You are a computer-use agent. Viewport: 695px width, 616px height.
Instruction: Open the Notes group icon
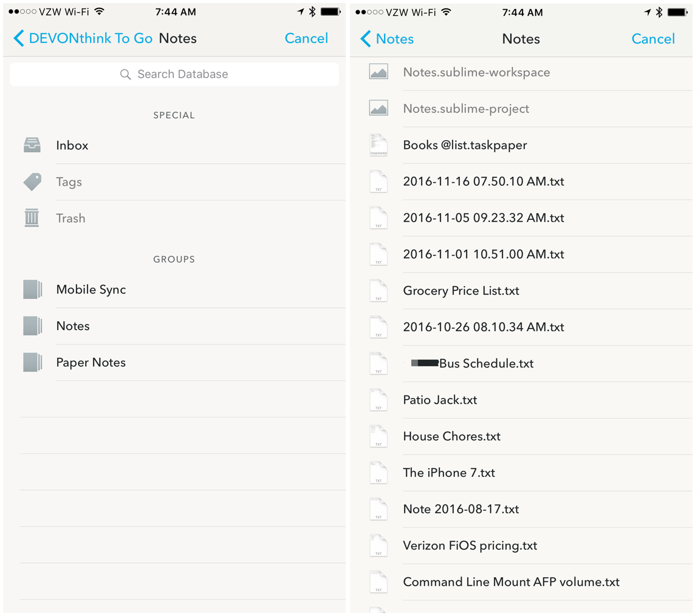tap(32, 326)
